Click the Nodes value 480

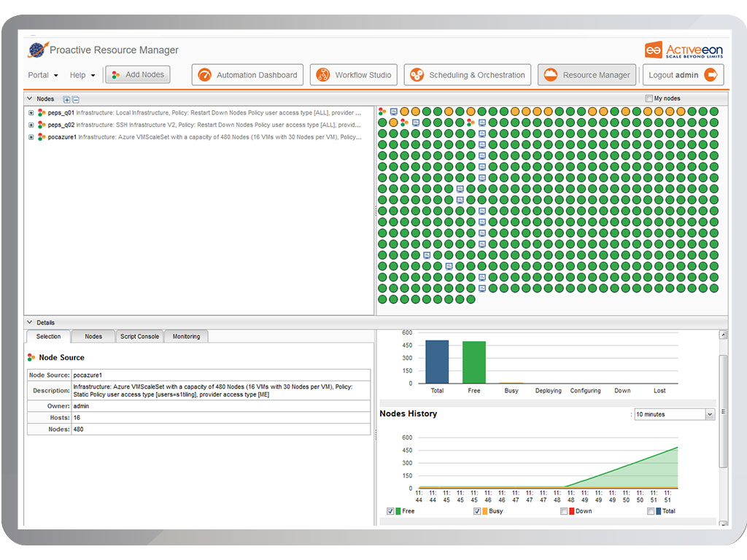(x=78, y=429)
